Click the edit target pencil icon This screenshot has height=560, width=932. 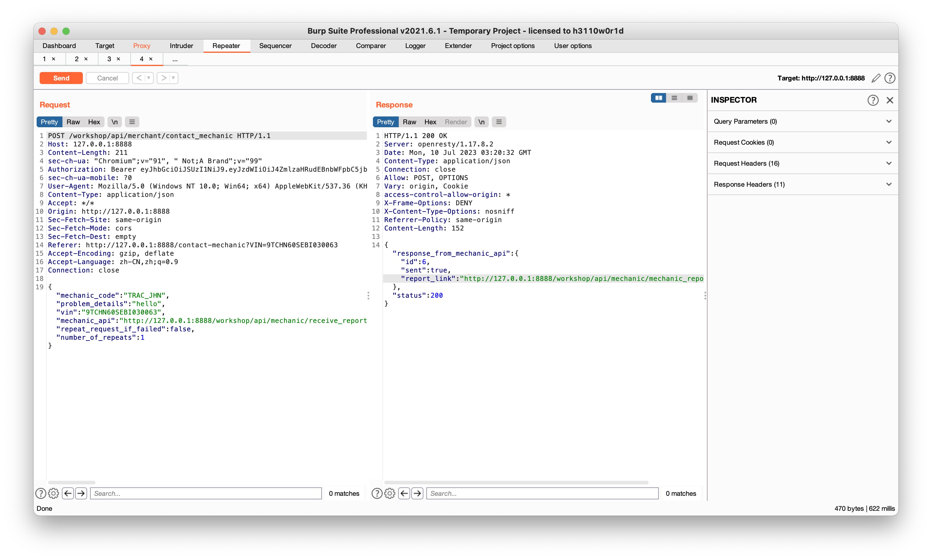coord(875,78)
